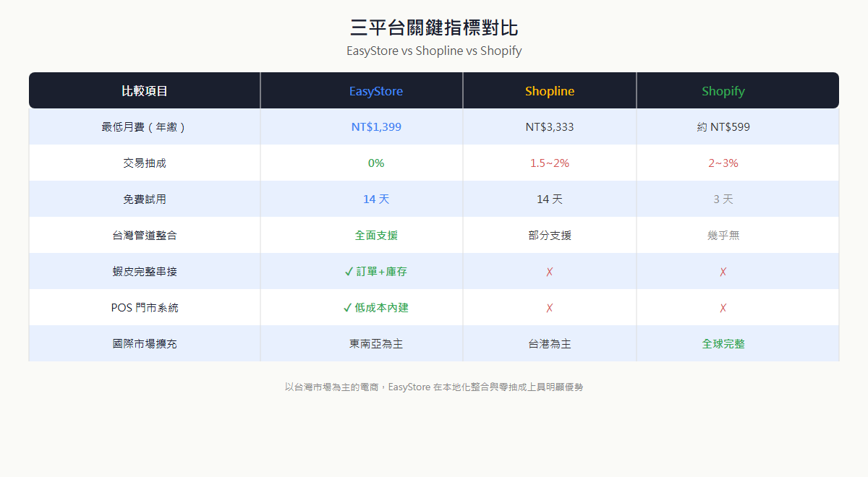Click the 全球完整 cell
Image resolution: width=868 pixels, height=477 pixels.
pyautogui.click(x=738, y=344)
